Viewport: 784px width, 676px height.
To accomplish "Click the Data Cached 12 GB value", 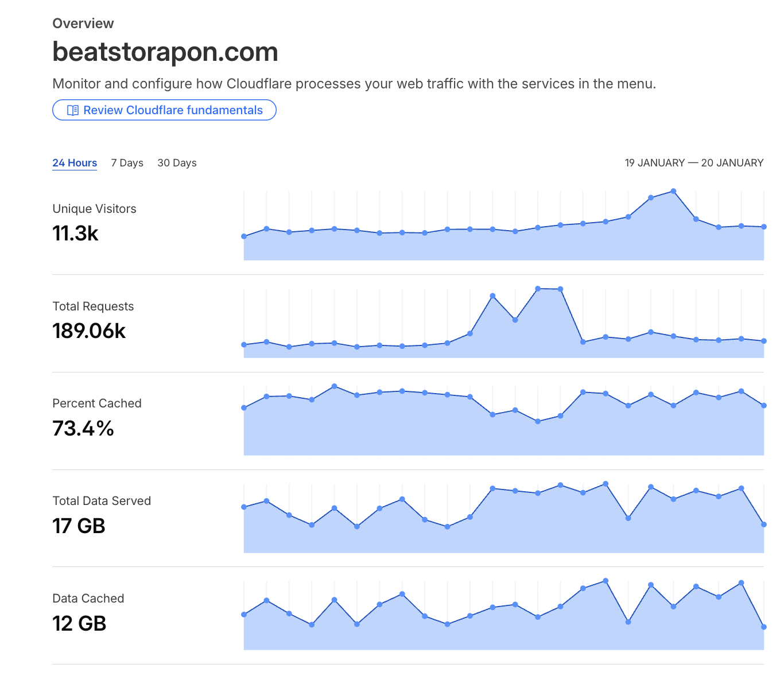I will (79, 624).
